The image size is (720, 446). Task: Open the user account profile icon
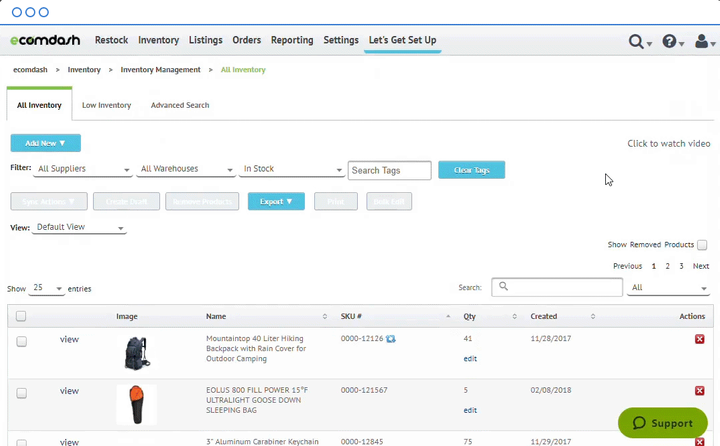[703, 42]
